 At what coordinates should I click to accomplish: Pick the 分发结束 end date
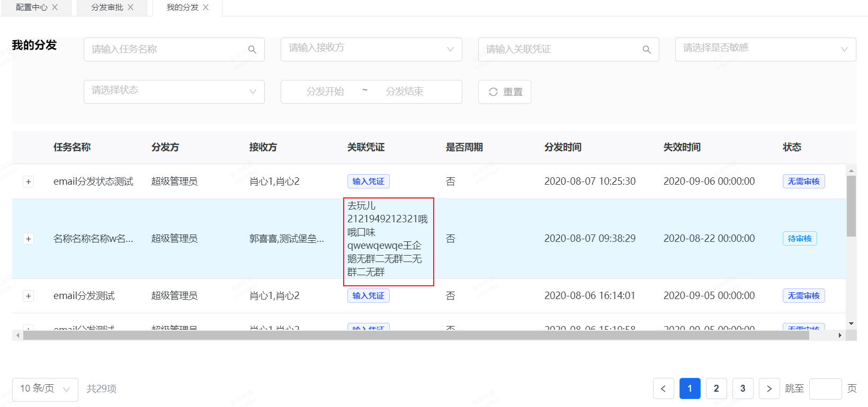(405, 92)
